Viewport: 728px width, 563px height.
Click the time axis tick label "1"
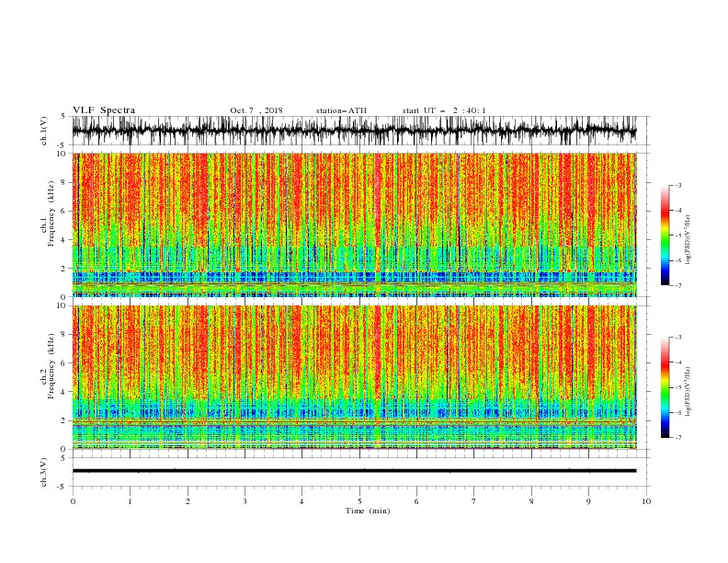click(130, 501)
